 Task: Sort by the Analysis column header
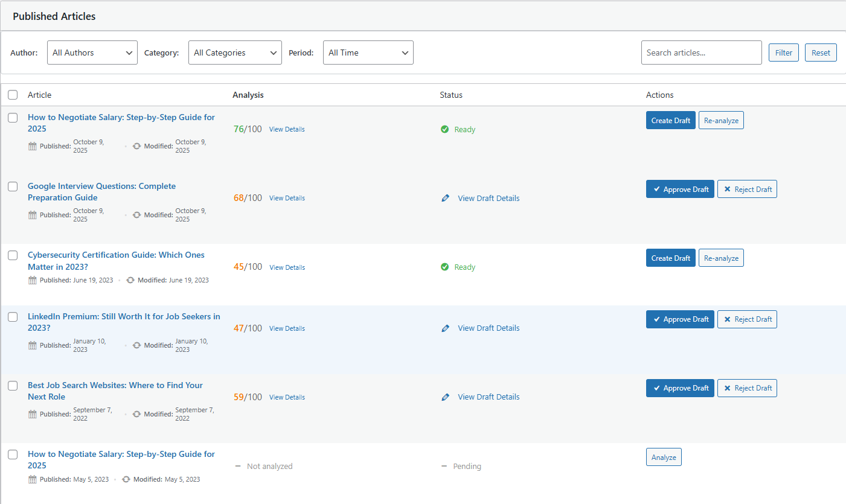(248, 95)
